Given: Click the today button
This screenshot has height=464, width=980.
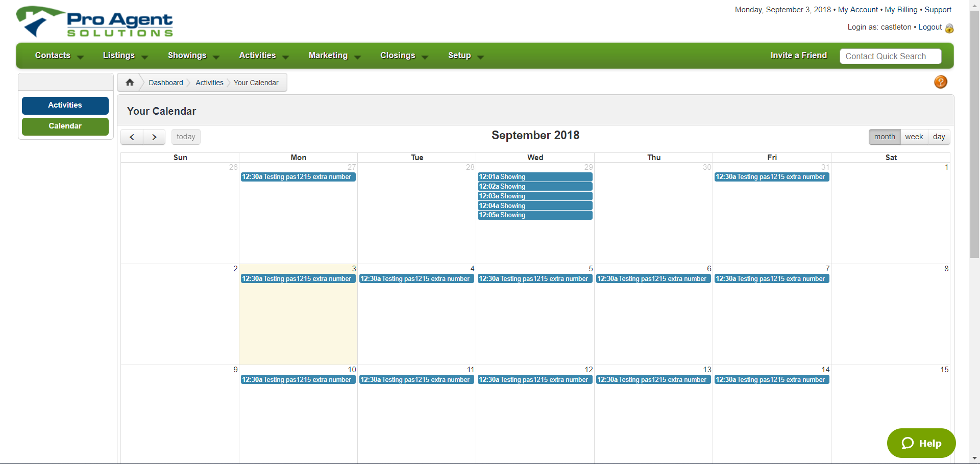Looking at the screenshot, I should [x=186, y=137].
